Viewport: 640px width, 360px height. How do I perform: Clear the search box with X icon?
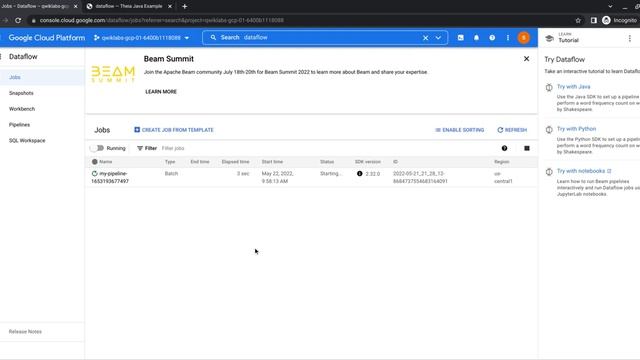425,38
